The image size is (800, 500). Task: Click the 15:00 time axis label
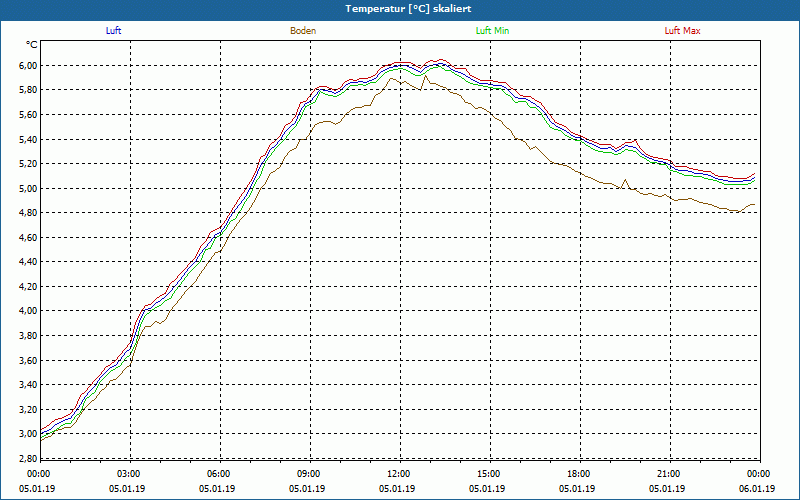point(489,474)
